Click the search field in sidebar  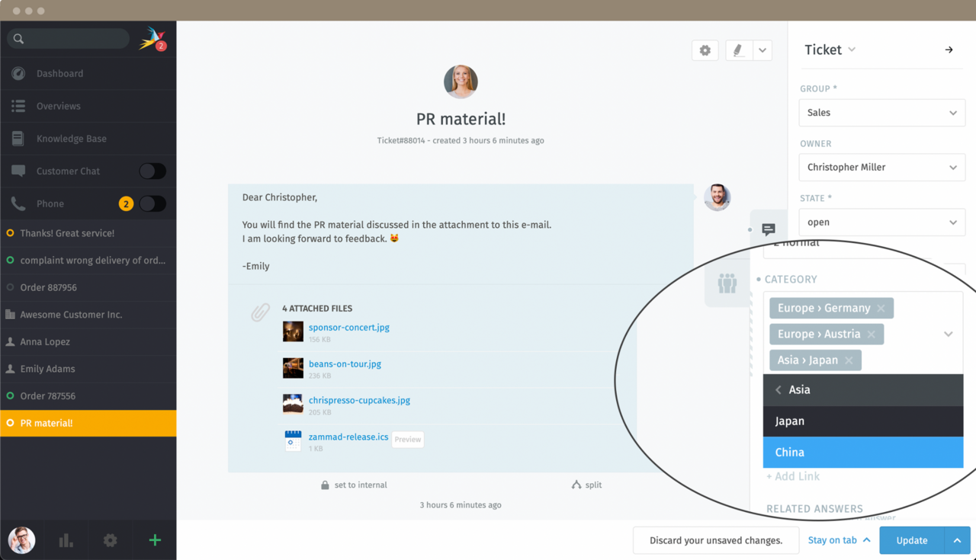(69, 39)
